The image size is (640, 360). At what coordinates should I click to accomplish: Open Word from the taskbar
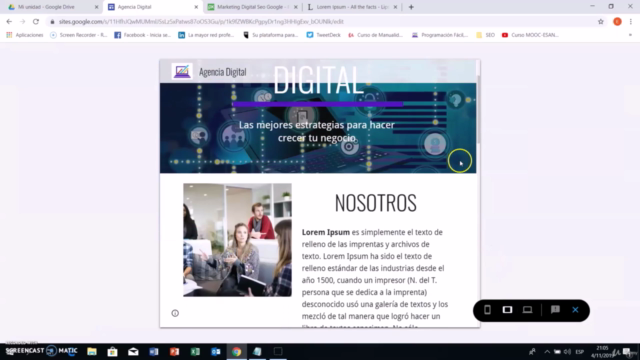point(154,351)
